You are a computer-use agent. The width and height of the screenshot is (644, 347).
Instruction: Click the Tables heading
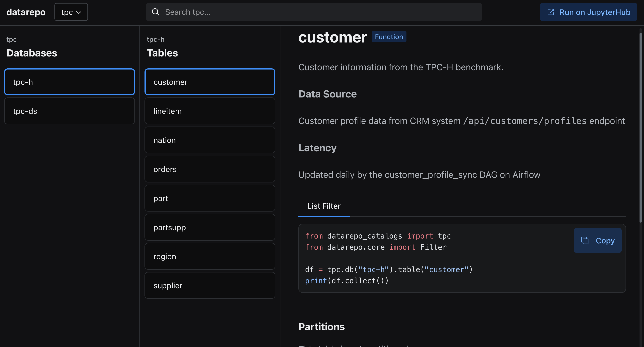coord(162,53)
